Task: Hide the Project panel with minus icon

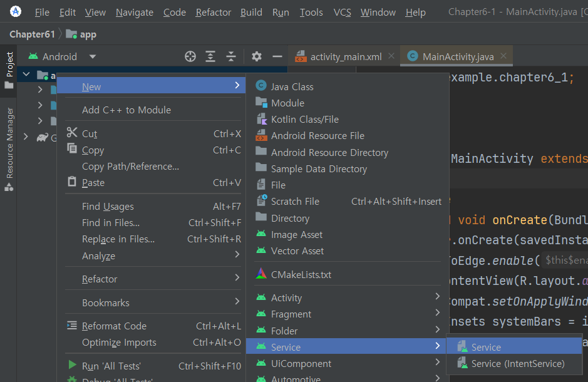Action: coord(277,56)
